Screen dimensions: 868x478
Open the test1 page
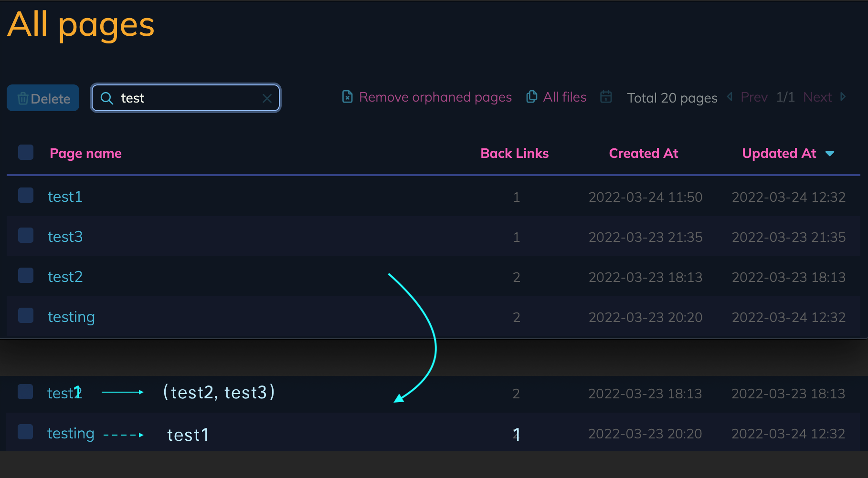(x=64, y=196)
